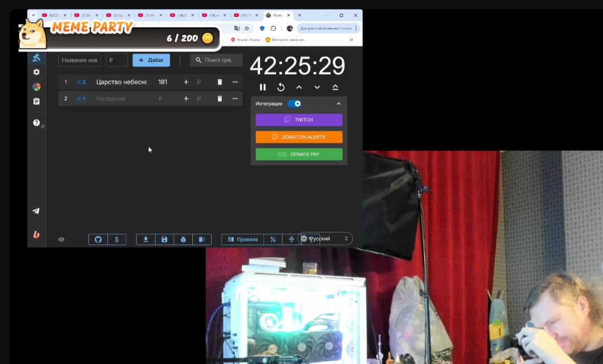The width and height of the screenshot is (603, 364).
Task: Click the blue shield extension icon
Action: (262, 28)
